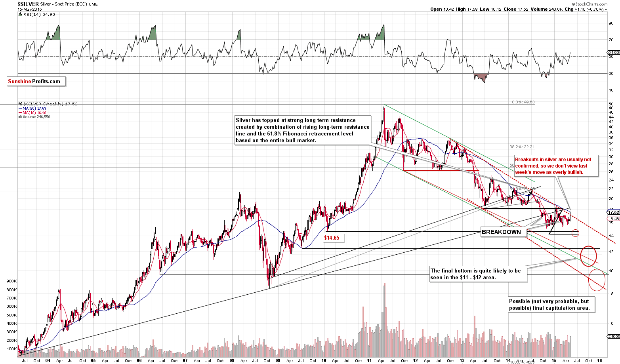The width and height of the screenshot is (620, 364).
Task: Click the 04 year label on time axis
Action: coord(48,360)
